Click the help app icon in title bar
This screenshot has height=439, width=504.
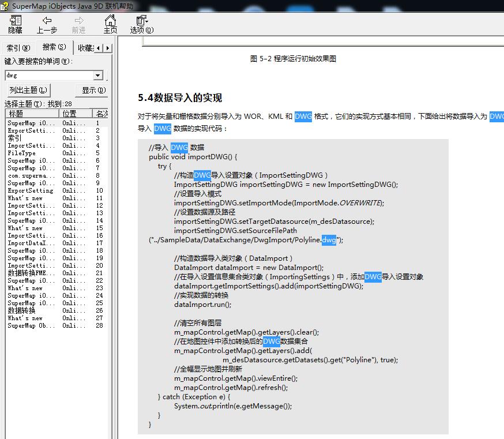(x=5, y=6)
